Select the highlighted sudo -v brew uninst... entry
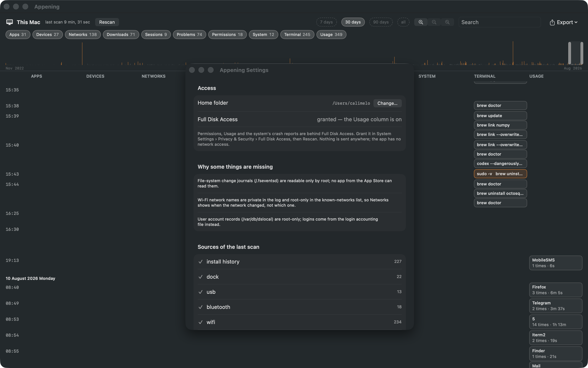The height and width of the screenshot is (368, 588). [x=500, y=174]
